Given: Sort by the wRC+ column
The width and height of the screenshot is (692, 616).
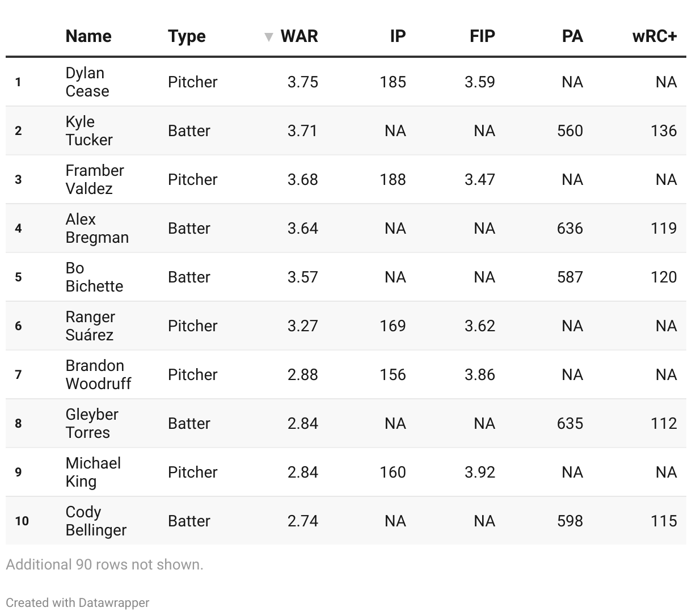Looking at the screenshot, I should pyautogui.click(x=654, y=36).
